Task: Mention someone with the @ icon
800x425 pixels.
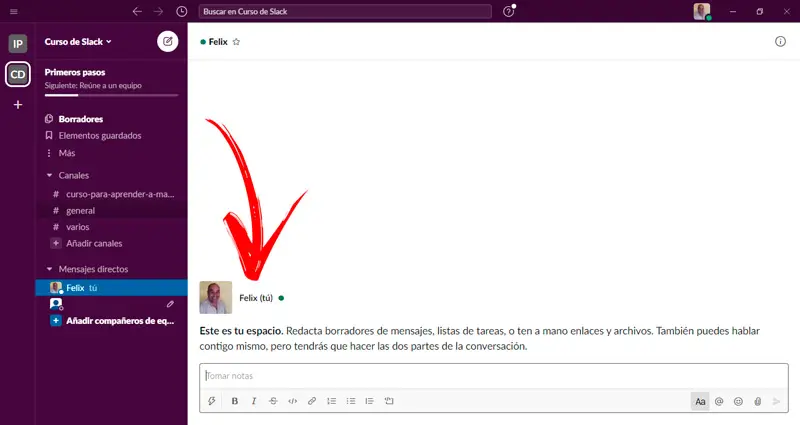Action: 719,402
